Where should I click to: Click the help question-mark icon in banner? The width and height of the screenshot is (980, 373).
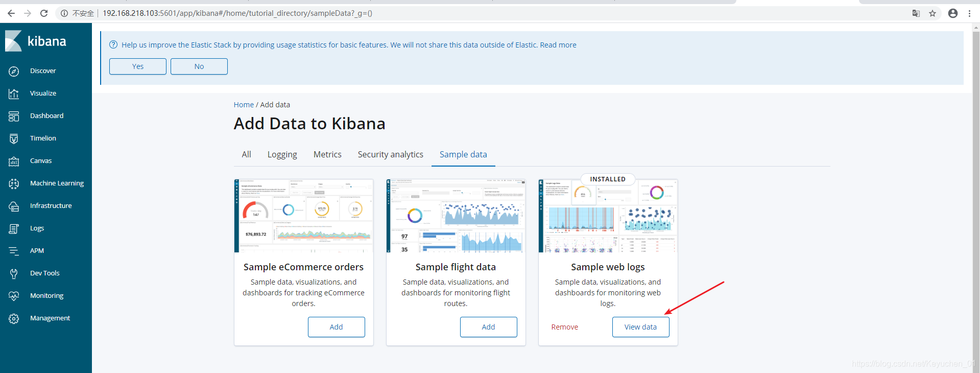pos(113,45)
